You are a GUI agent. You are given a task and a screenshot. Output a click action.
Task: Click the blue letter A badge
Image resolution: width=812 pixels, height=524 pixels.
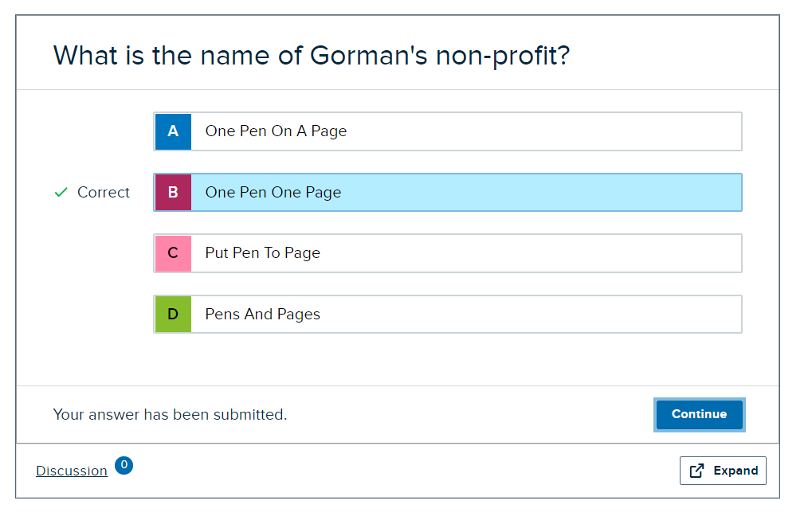(x=173, y=131)
